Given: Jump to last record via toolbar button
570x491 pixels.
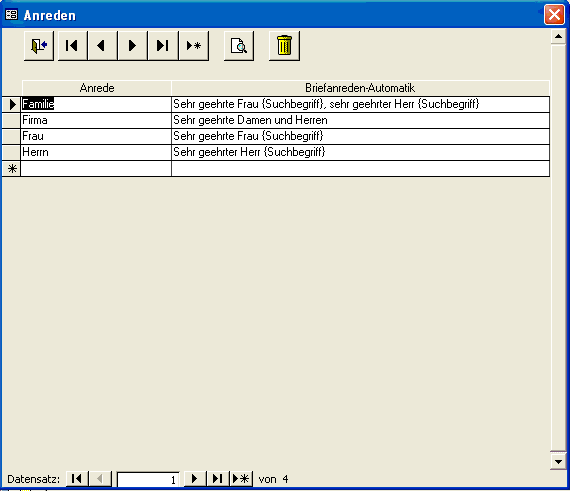Looking at the screenshot, I should [x=163, y=46].
